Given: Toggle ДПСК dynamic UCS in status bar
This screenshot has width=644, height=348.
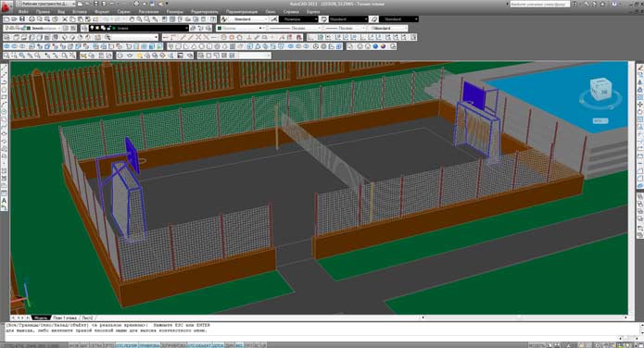Looking at the screenshot, I should click(219, 345).
